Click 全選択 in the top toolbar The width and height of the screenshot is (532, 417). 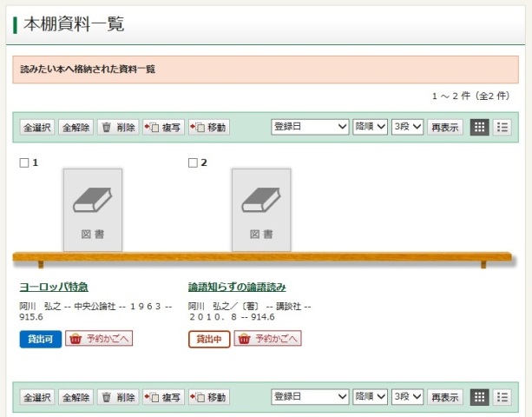click(37, 128)
